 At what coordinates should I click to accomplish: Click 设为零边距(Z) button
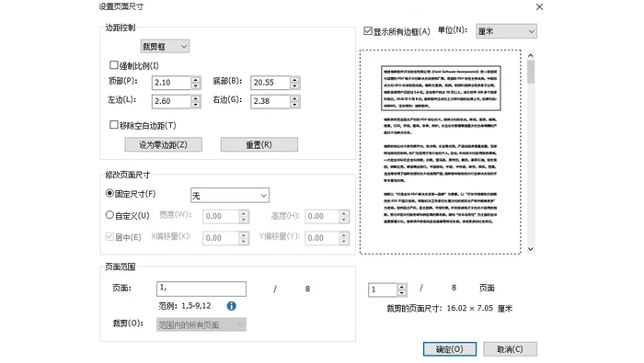coord(163,144)
